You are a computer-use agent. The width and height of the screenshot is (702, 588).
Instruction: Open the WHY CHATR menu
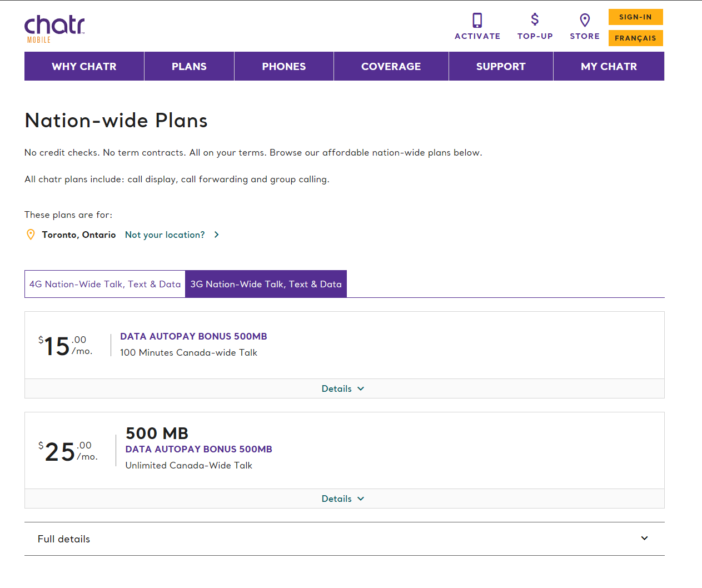pyautogui.click(x=84, y=66)
